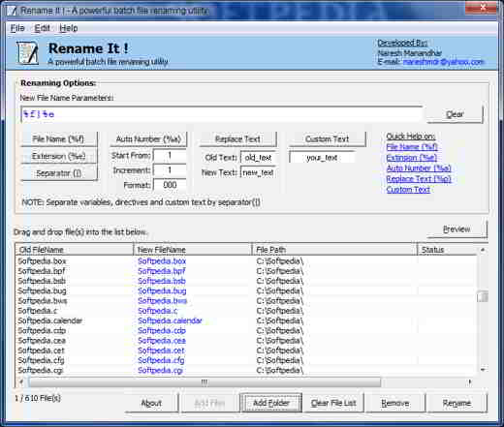Click the New Text input field
Screen dimensions: 504x427
tap(258, 172)
